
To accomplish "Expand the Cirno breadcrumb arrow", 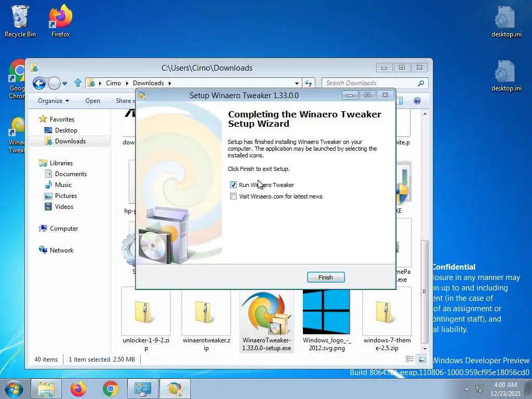I will click(127, 83).
